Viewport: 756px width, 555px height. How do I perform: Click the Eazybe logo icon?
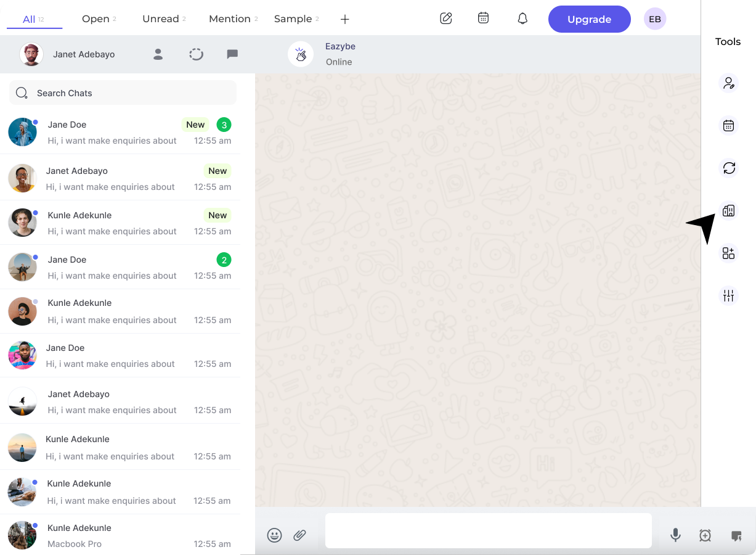(301, 54)
